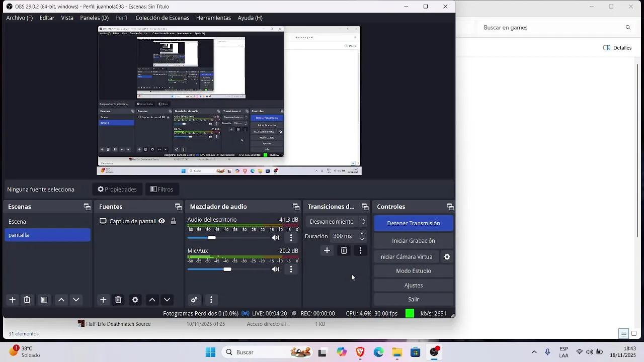Open audio mixer menu three dots at bottom
Screen dimensions: 644x362
pyautogui.click(x=211, y=300)
